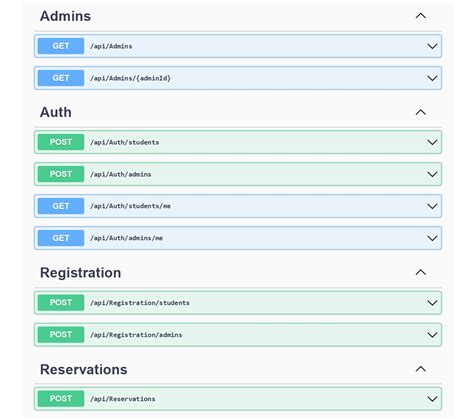Image resolution: width=474 pixels, height=419 pixels.
Task: Expand the POST /api/Registration/students row arrow
Action: 432,303
